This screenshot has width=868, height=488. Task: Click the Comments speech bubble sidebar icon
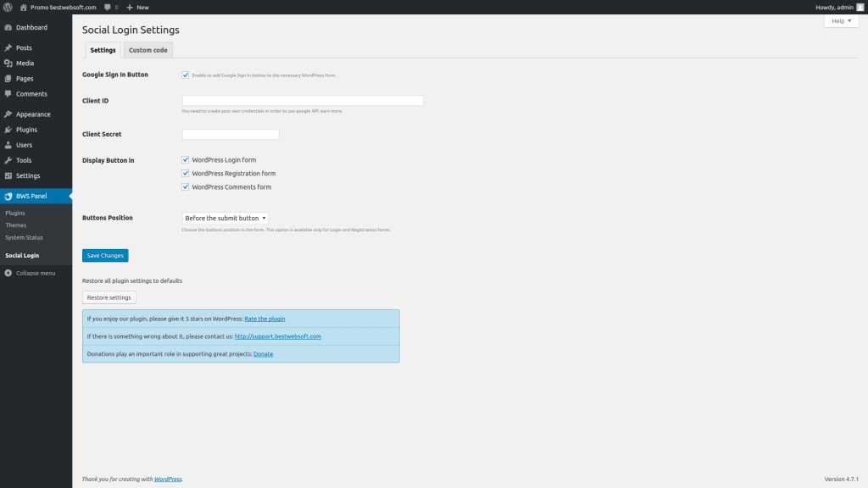(x=8, y=94)
